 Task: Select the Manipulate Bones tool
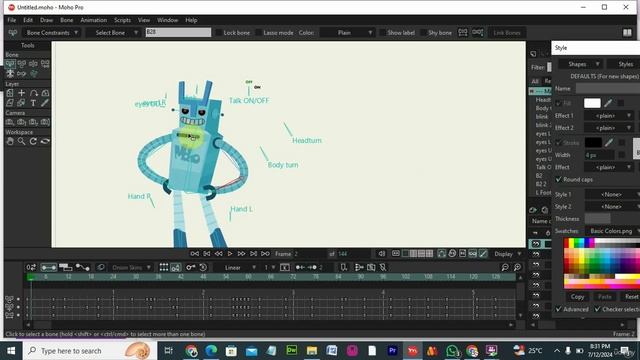point(22,73)
